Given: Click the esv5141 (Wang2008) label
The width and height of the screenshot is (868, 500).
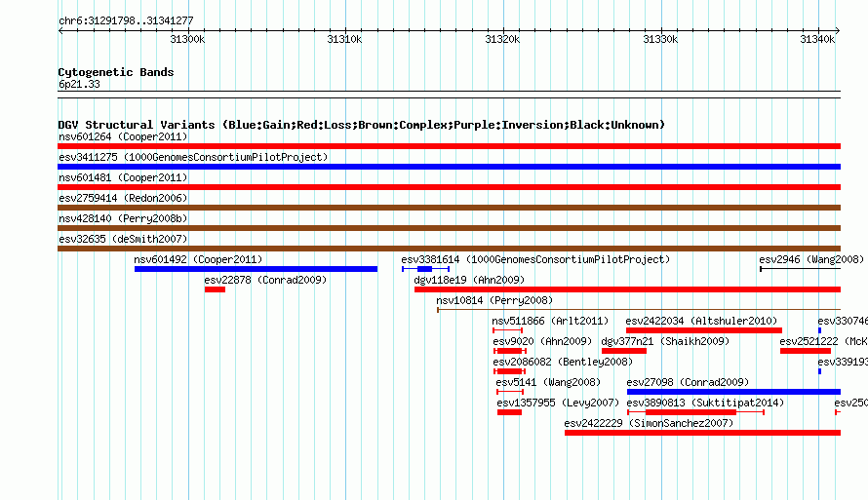Looking at the screenshot, I should point(548,382).
